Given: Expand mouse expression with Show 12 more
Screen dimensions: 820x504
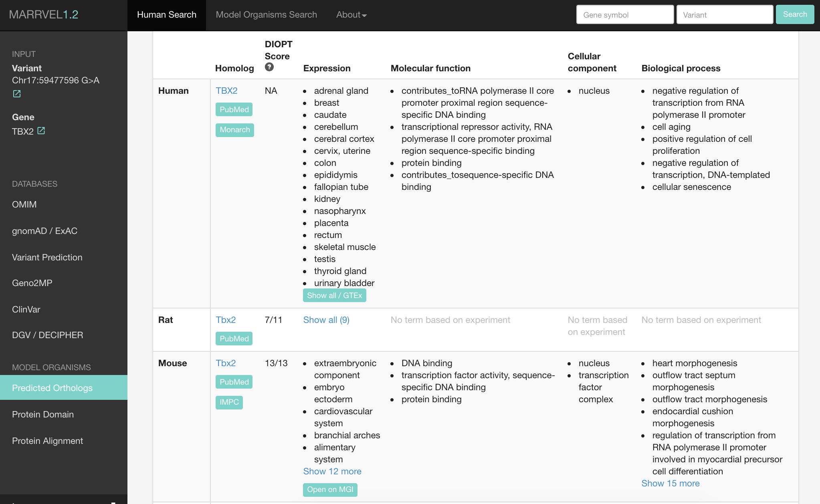Looking at the screenshot, I should coord(332,471).
